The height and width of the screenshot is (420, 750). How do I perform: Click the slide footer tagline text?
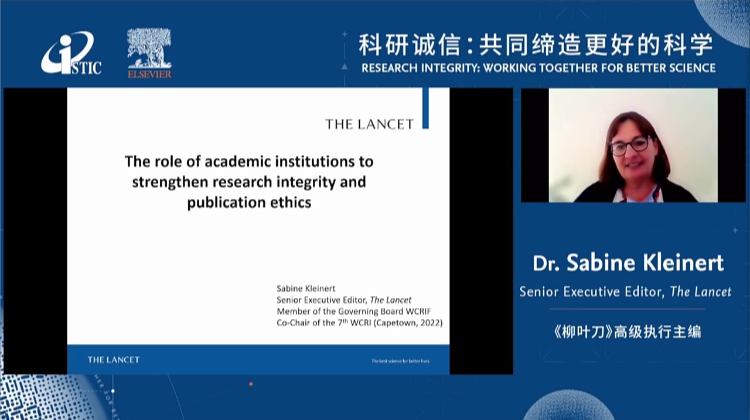[400, 361]
